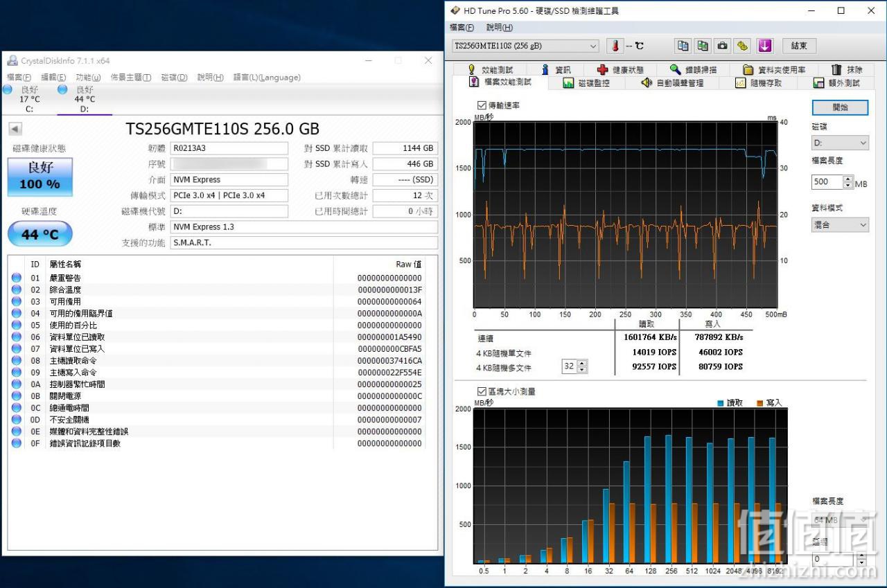Screen dimensions: 887x588
Task: Switch to the 隨機存取 random access tab
Action: point(759,83)
